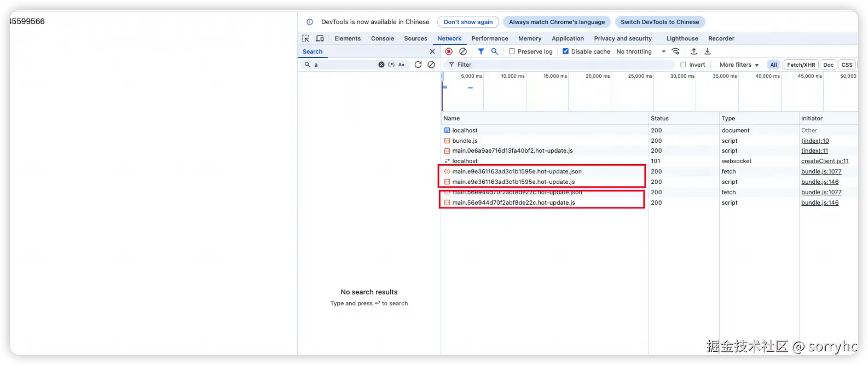Click the network search magnifier icon
Viewport: 868px width, 365px height.
(495, 51)
